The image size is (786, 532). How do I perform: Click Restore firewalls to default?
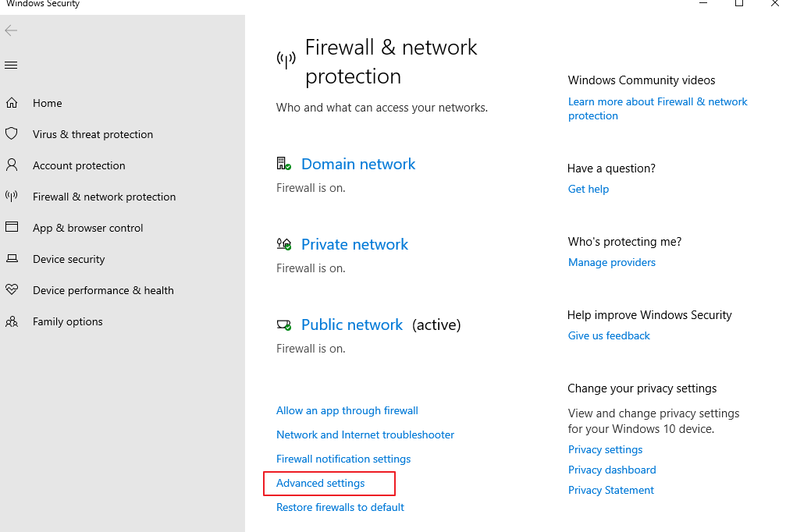click(x=340, y=508)
